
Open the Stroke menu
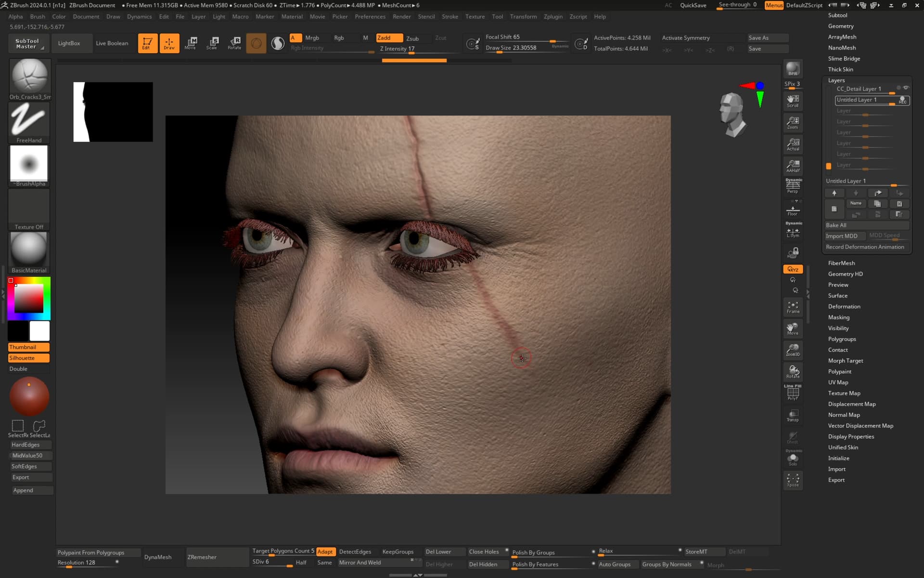[450, 16]
